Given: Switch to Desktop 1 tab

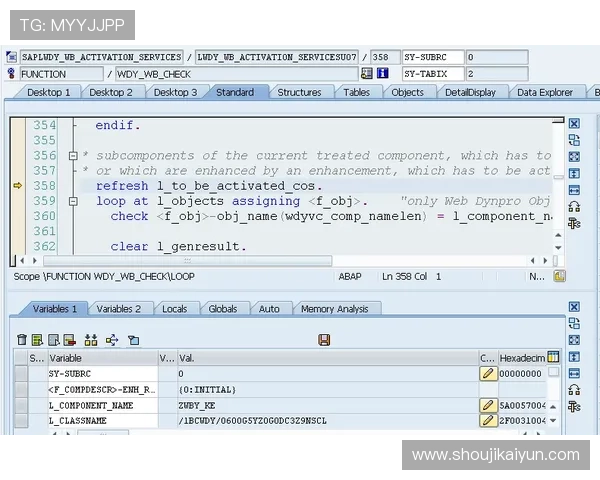Looking at the screenshot, I should pos(49,92).
